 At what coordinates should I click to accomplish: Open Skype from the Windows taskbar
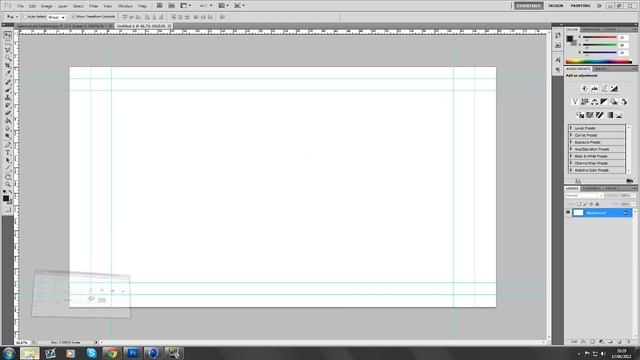(x=91, y=353)
